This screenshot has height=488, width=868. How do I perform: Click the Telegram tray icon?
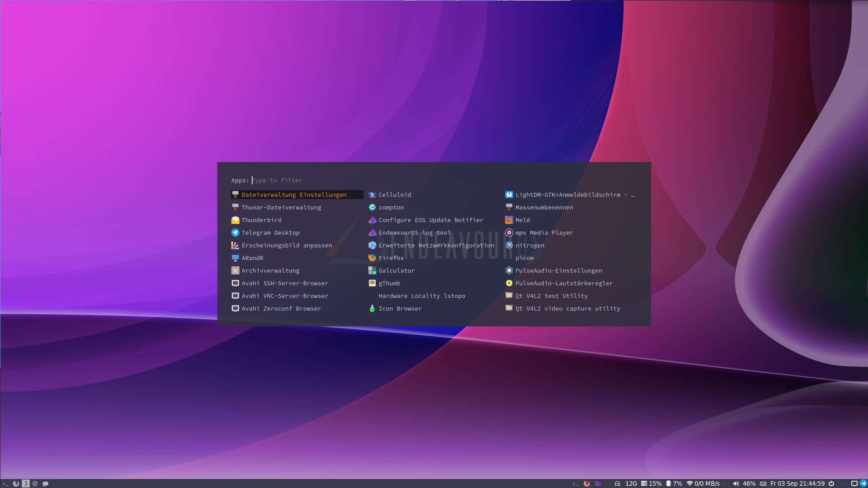(863, 483)
